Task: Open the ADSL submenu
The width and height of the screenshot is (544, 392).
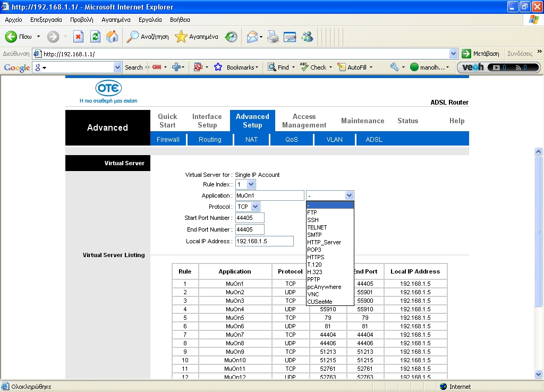Action: [374, 140]
